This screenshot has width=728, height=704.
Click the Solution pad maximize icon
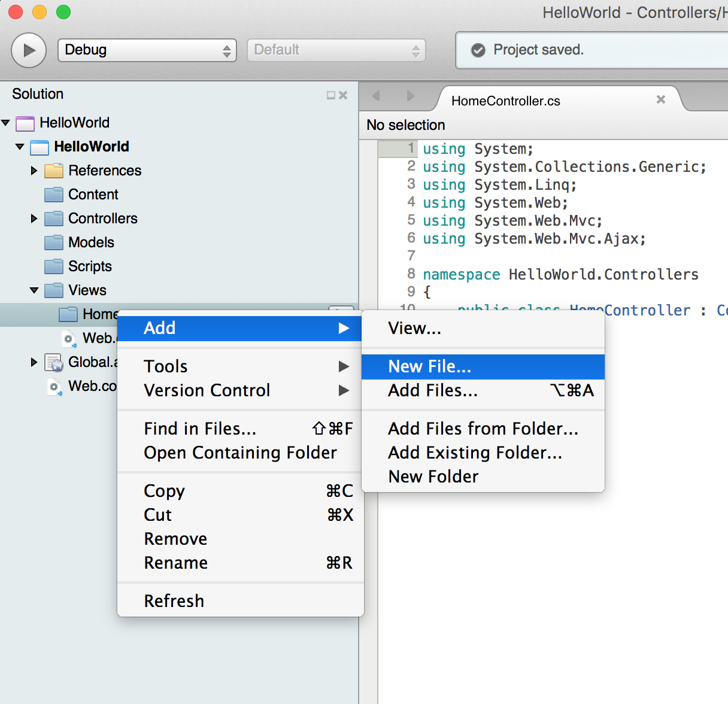(x=330, y=95)
